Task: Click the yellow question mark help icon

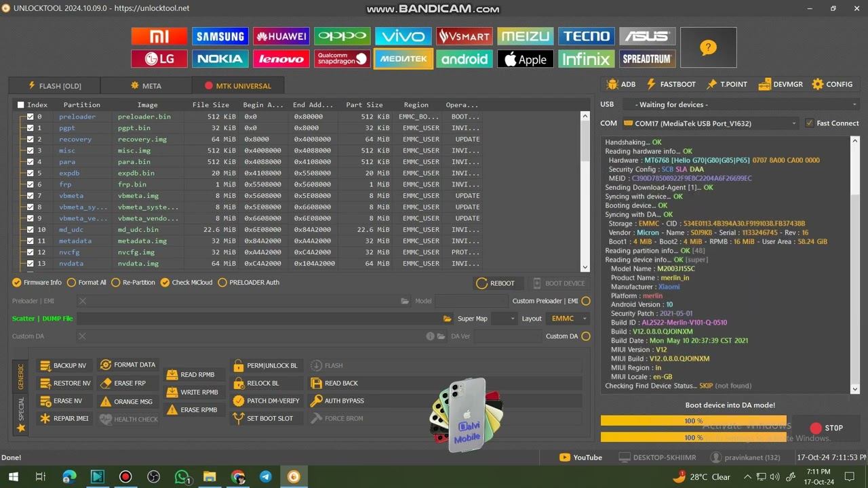Action: (x=708, y=47)
